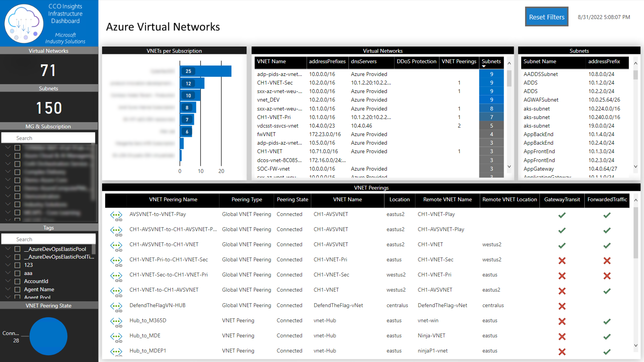This screenshot has height=362, width=644.
Task: Click ForwardedTraffic red X for CH1-VNET-Pri-to-CH1-VNET-Sec
Action: point(607,261)
